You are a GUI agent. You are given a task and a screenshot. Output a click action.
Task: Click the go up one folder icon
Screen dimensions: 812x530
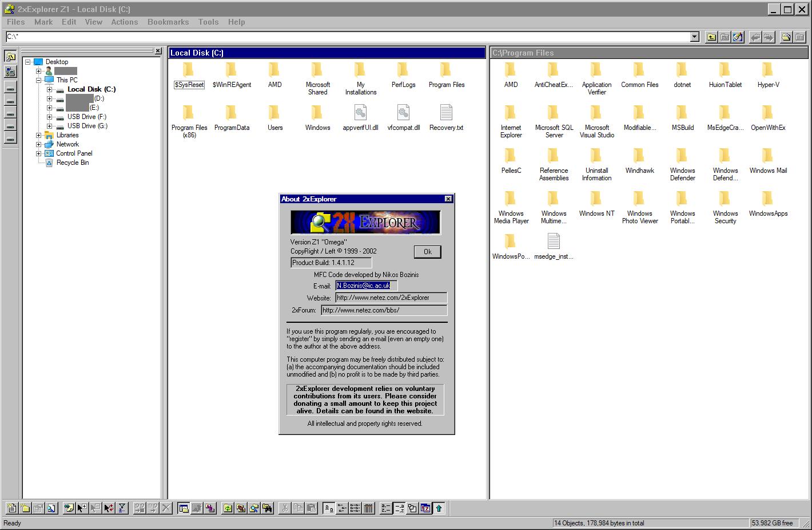(711, 37)
